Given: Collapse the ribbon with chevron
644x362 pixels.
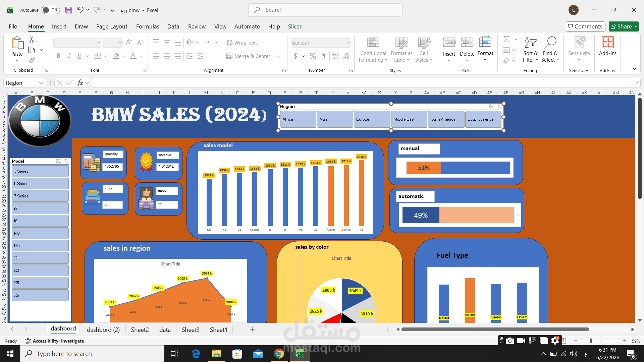Looking at the screenshot, I should 635,69.
